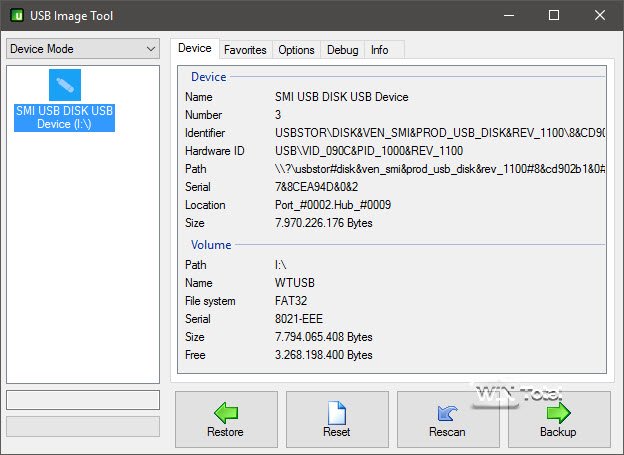Open the Favorites tab

click(245, 50)
